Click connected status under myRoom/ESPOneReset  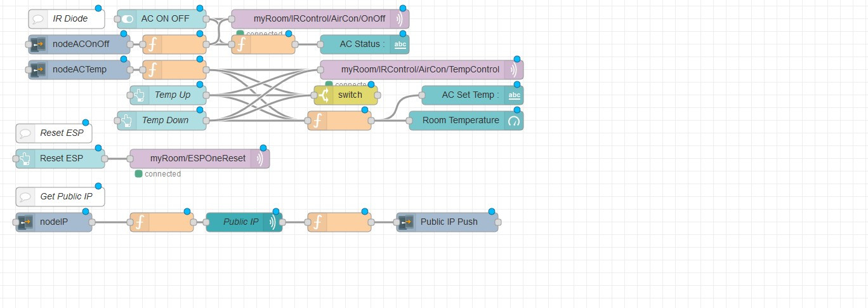158,174
